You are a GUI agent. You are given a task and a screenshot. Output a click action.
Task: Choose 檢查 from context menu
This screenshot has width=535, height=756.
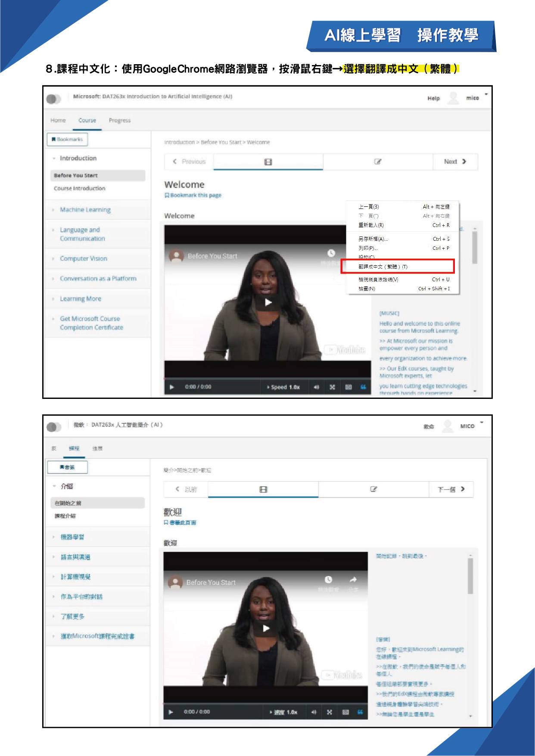[404, 289]
